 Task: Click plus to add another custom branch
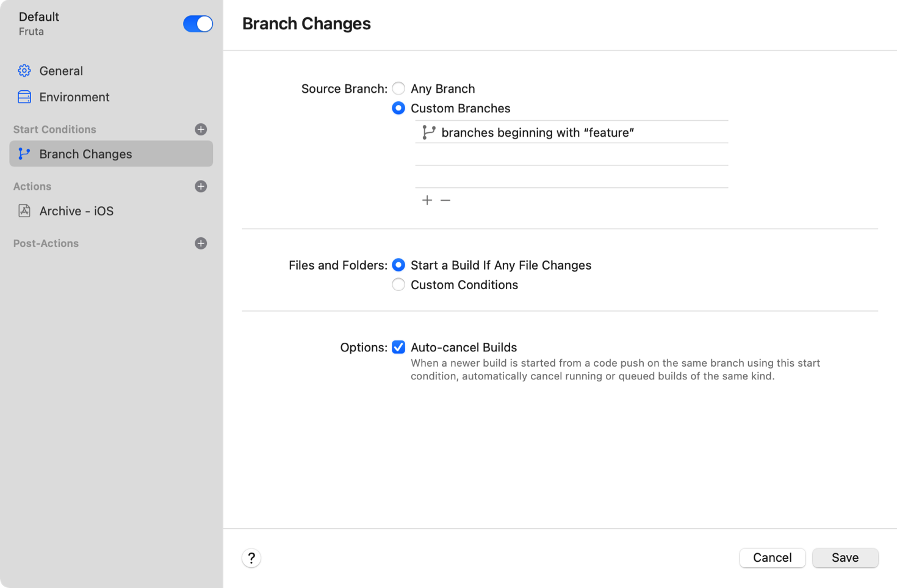pyautogui.click(x=427, y=199)
